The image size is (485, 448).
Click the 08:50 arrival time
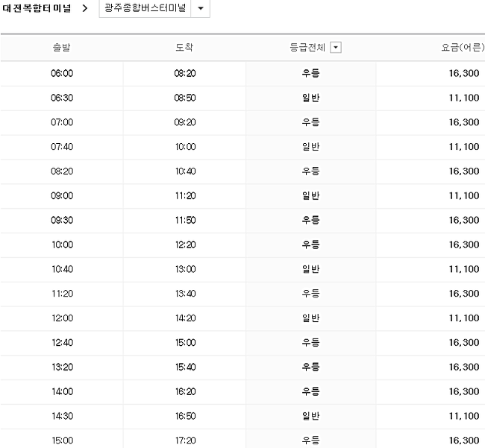point(185,98)
